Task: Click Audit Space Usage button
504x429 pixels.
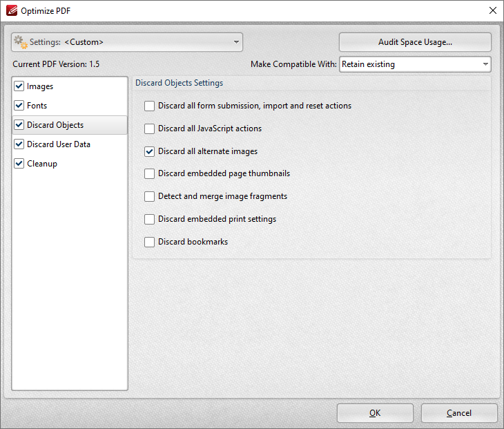Action: click(x=414, y=42)
